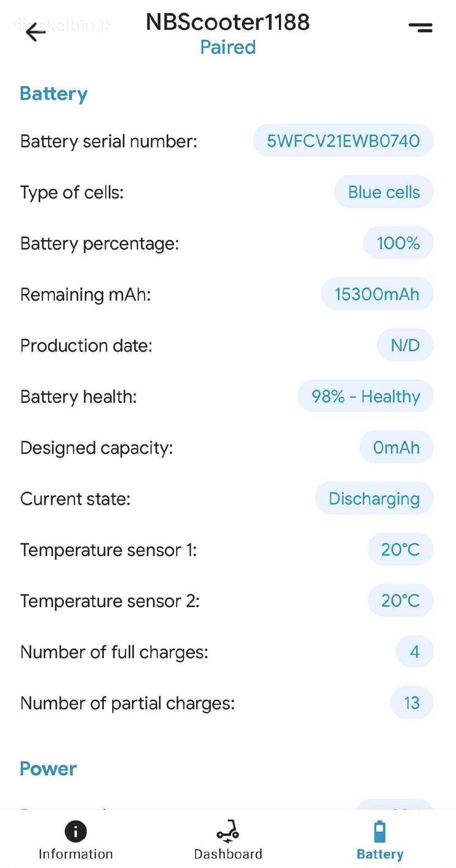The width and height of the screenshot is (456, 868).
Task: Tap the back arrow icon
Action: [x=36, y=32]
